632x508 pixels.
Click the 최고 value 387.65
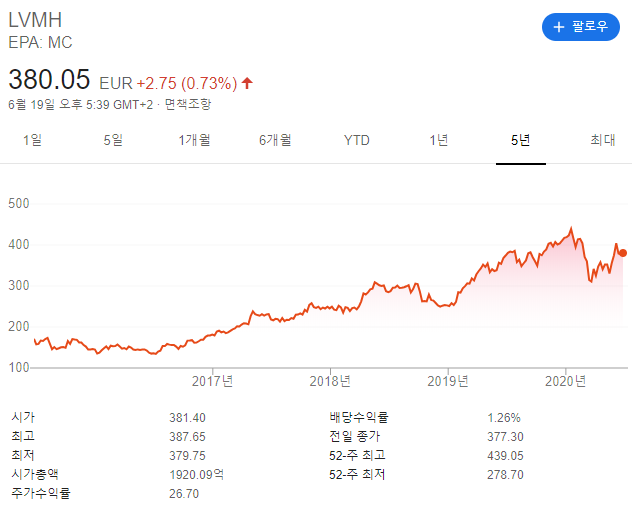187,437
